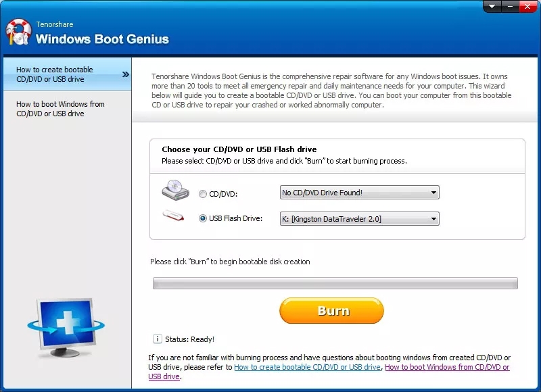Follow the 'How to boot Windows from CD/DVD' link

(447, 367)
